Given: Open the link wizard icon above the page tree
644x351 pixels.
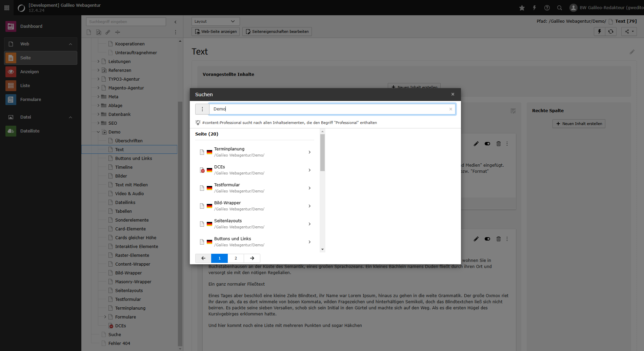Looking at the screenshot, I should point(108,32).
